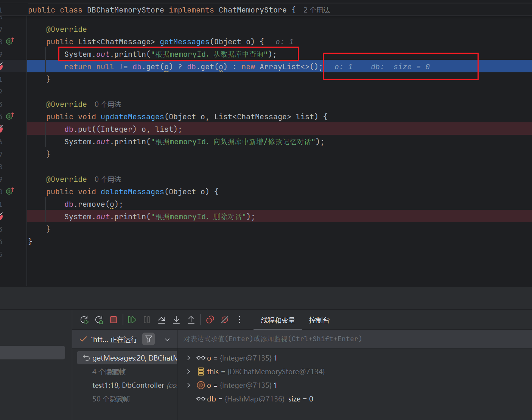The image size is (532, 420).
Task: Click the Rerun program icon in debug toolbar
Action: (84, 320)
